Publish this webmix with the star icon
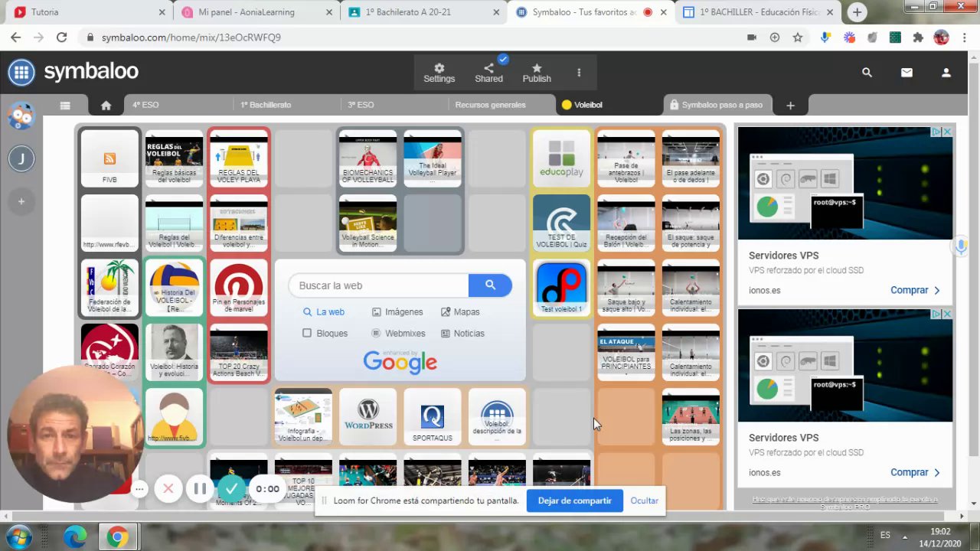The height and width of the screenshot is (551, 980). (x=537, y=73)
